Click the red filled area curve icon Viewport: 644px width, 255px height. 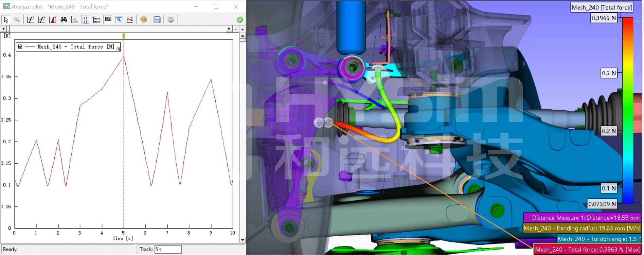(x=52, y=20)
